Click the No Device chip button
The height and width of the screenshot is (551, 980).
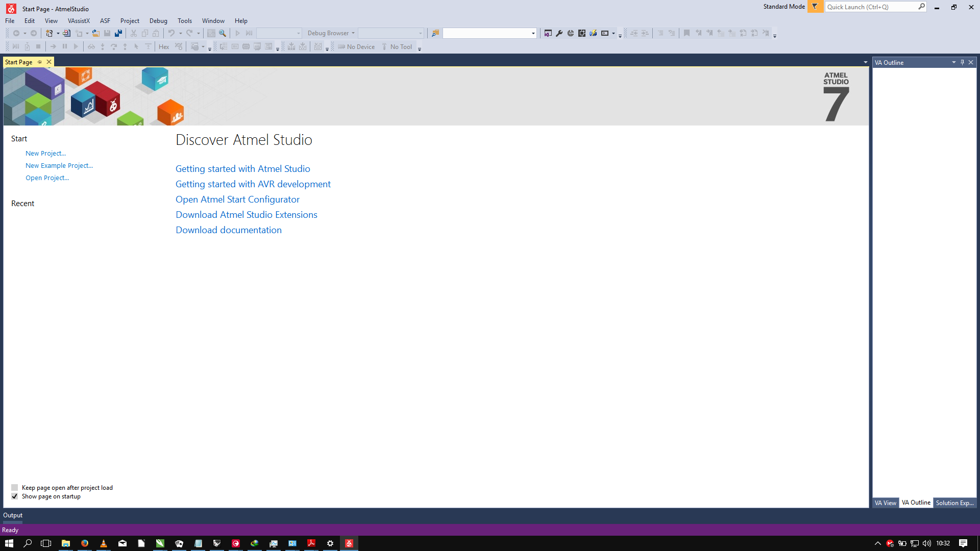(x=356, y=47)
